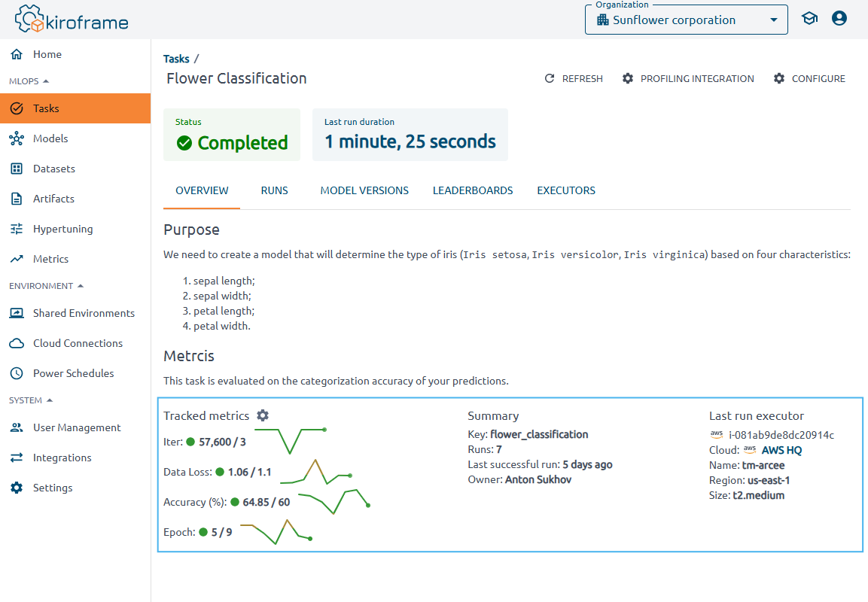Click the Tracked metrics settings gear
The width and height of the screenshot is (868, 602).
tap(262, 415)
